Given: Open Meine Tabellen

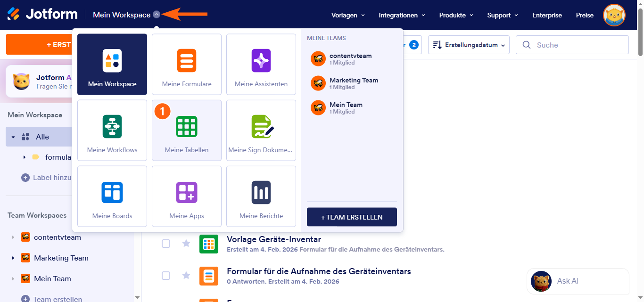Looking at the screenshot, I should point(186,130).
